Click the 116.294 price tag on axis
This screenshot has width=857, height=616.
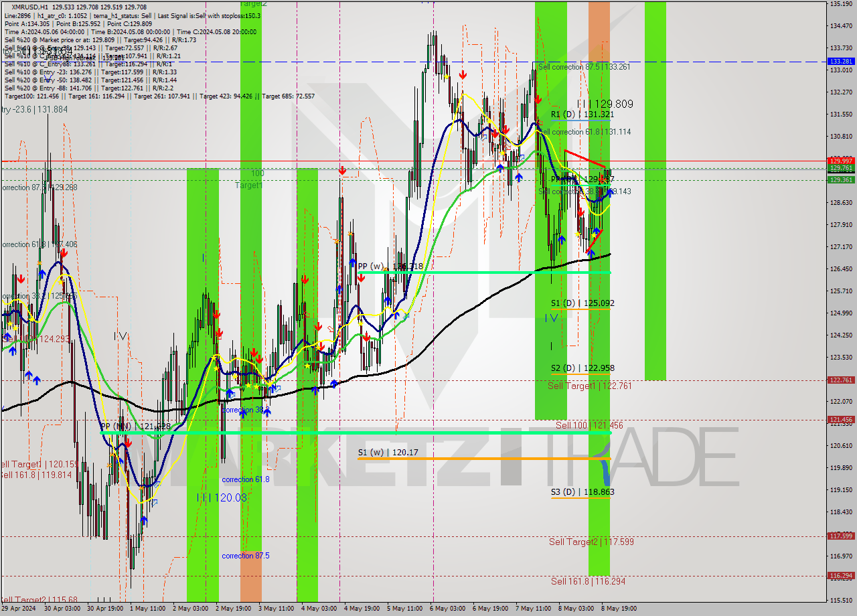coord(842,575)
